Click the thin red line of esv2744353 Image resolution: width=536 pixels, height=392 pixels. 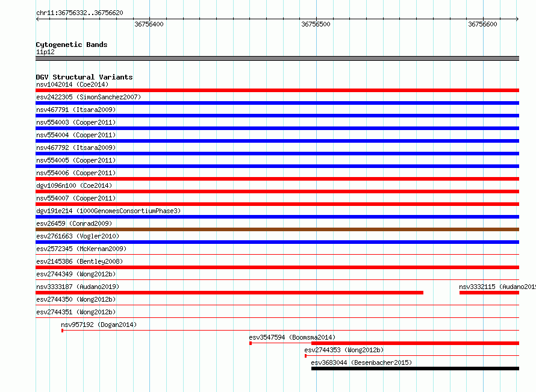(x=412, y=356)
